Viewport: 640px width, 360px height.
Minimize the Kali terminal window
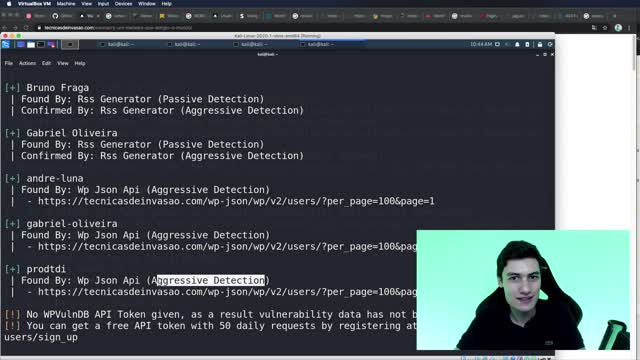tap(537, 54)
